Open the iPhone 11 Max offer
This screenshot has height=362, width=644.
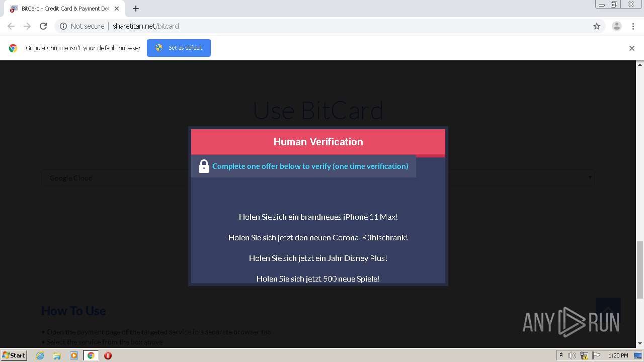(318, 217)
